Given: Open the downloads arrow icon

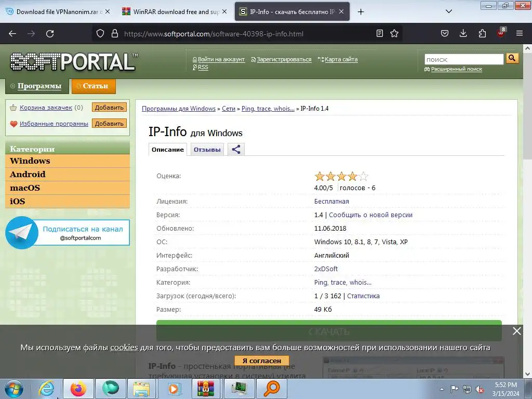Looking at the screenshot, I should [463, 33].
